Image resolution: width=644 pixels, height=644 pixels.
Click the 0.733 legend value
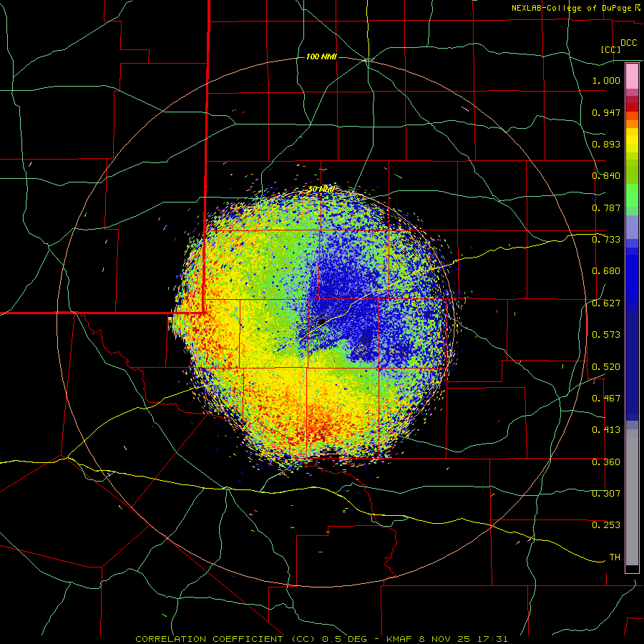click(606, 240)
